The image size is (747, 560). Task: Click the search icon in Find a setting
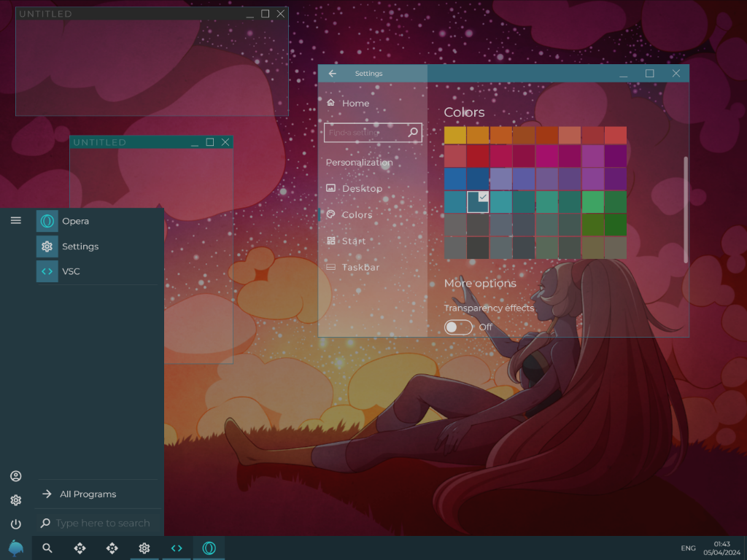[x=413, y=132]
